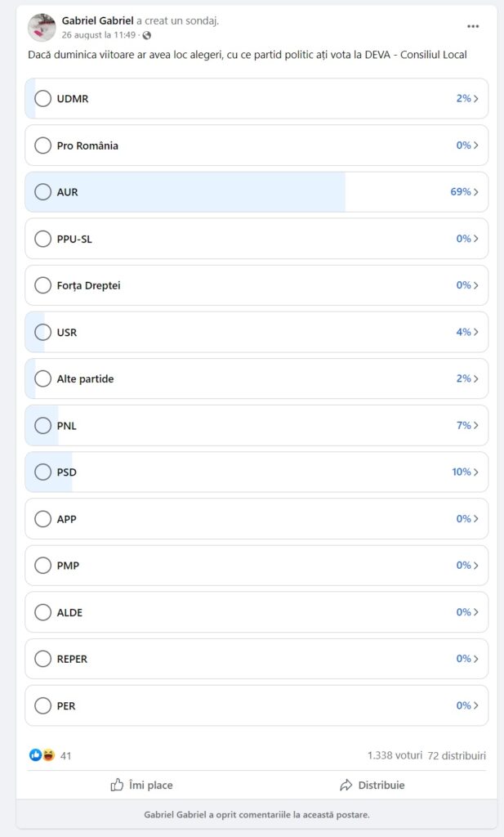Click the AUR blue progress bar
Screen dimensions: 504x837
point(185,192)
